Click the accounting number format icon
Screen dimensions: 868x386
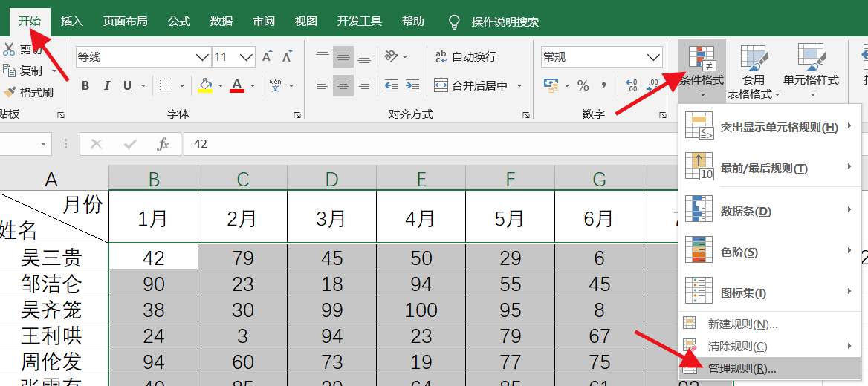(x=551, y=85)
